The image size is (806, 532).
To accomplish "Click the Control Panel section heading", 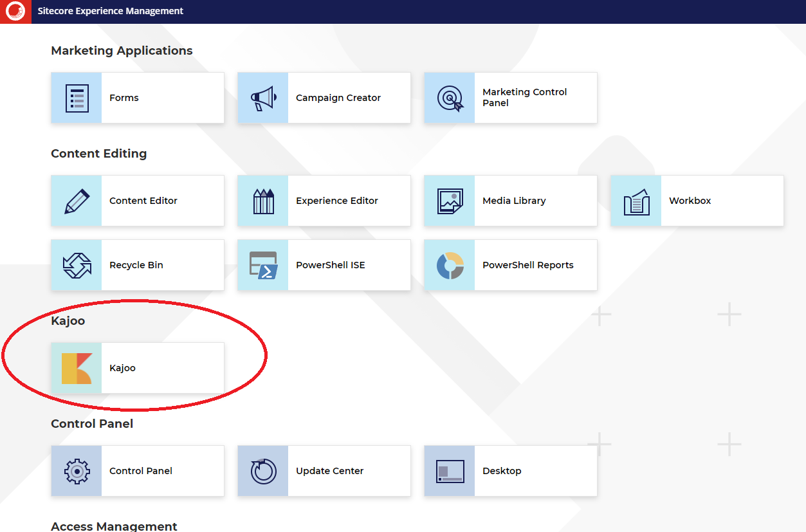I will (x=92, y=424).
